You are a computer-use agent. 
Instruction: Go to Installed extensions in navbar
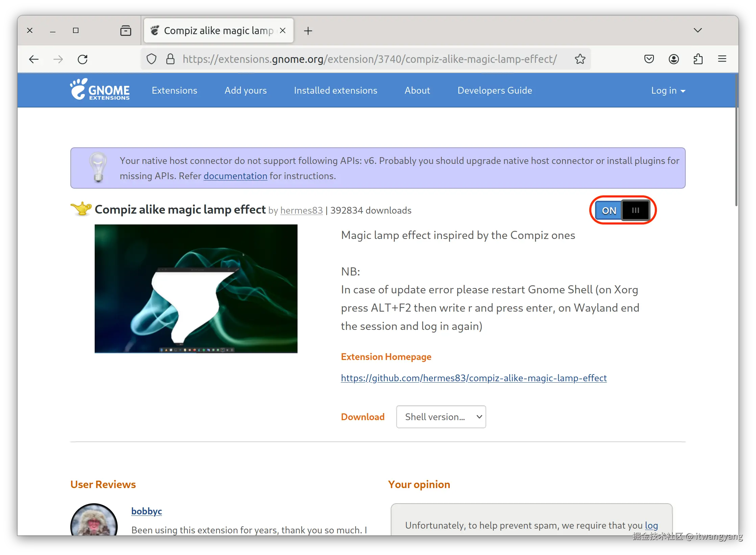[x=335, y=91]
